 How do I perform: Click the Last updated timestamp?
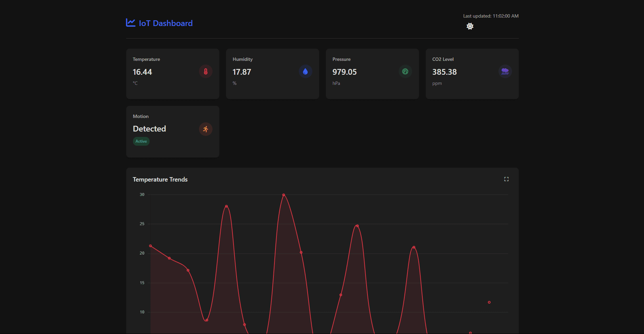[x=491, y=16]
